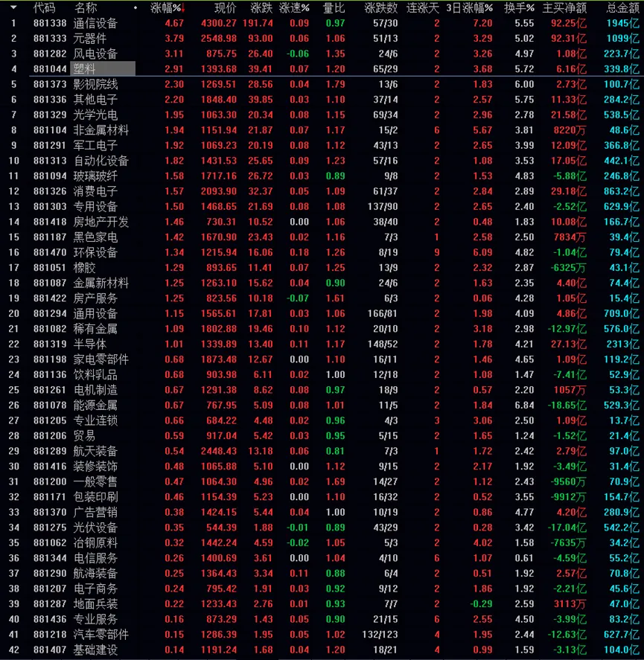This screenshot has height=660, width=644.
Task: Sort by the 量比 column header
Action: coord(334,7)
